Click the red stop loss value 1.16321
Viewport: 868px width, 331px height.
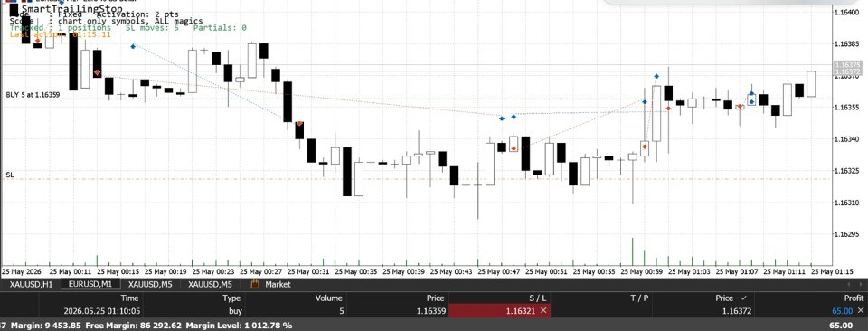tap(521, 311)
